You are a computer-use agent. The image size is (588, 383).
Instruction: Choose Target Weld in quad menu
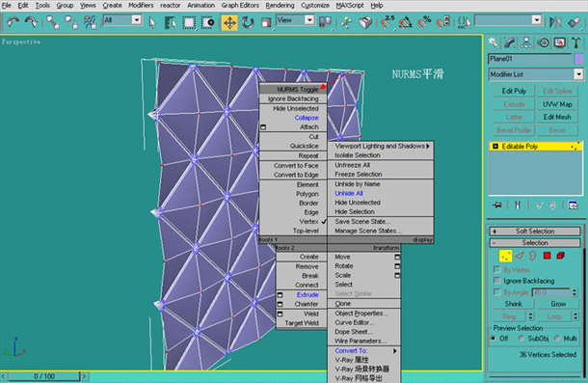302,323
